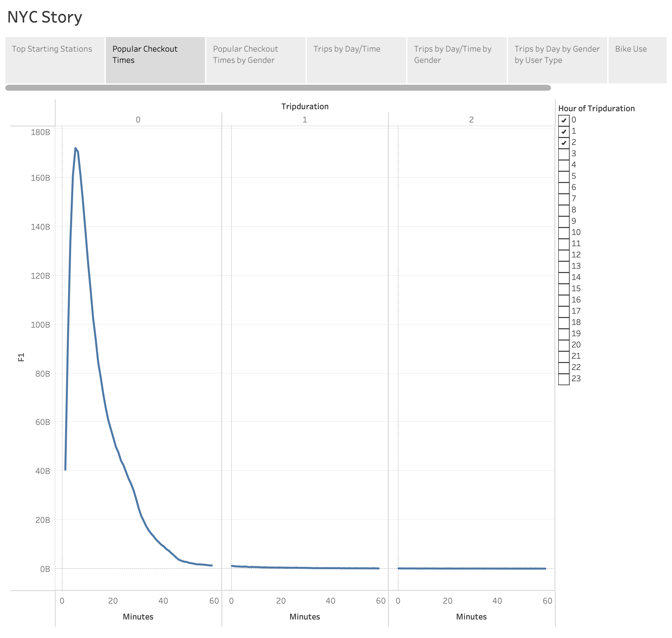This screenshot has height=638, width=672.
Task: Open Trips by Day/Time by Gender tab
Action: (456, 60)
